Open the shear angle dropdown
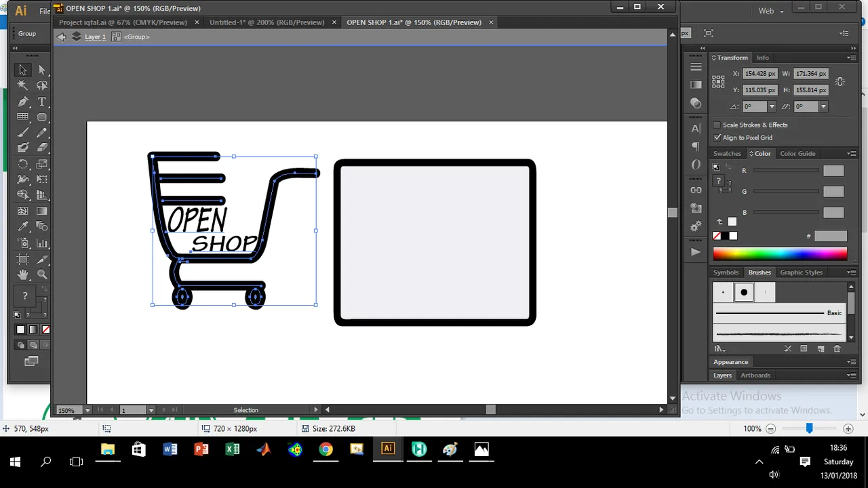Screen dimensions: 868x488 pos(823,106)
